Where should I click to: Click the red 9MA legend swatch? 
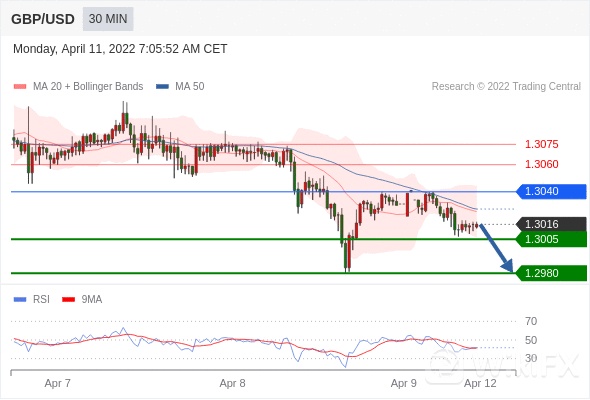coord(68,300)
